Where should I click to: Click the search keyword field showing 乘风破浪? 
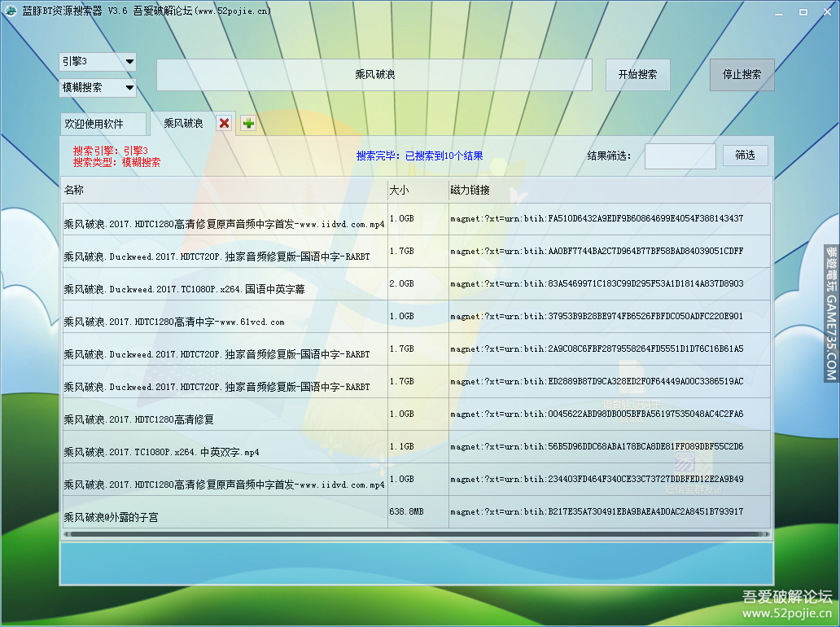374,74
